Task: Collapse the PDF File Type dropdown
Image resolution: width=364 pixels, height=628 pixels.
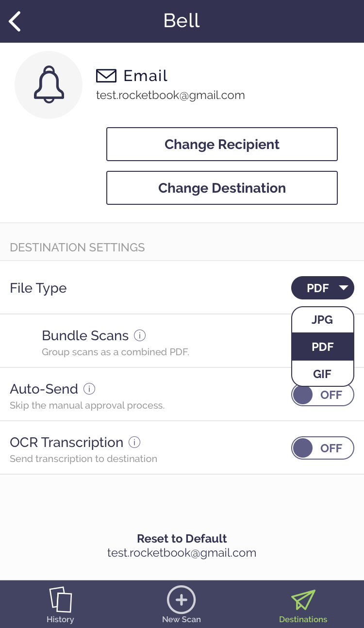Action: (x=323, y=288)
